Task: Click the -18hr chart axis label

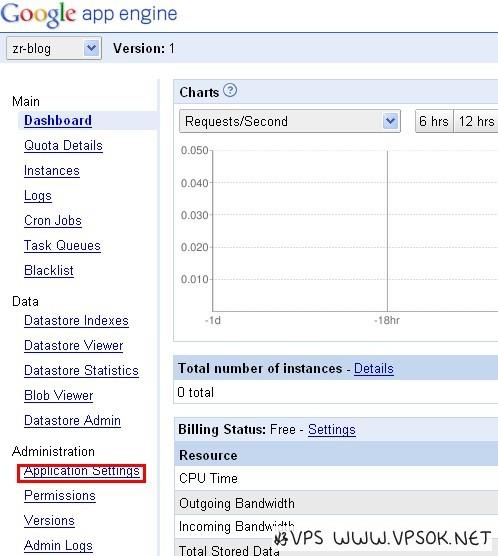Action: pos(387,321)
